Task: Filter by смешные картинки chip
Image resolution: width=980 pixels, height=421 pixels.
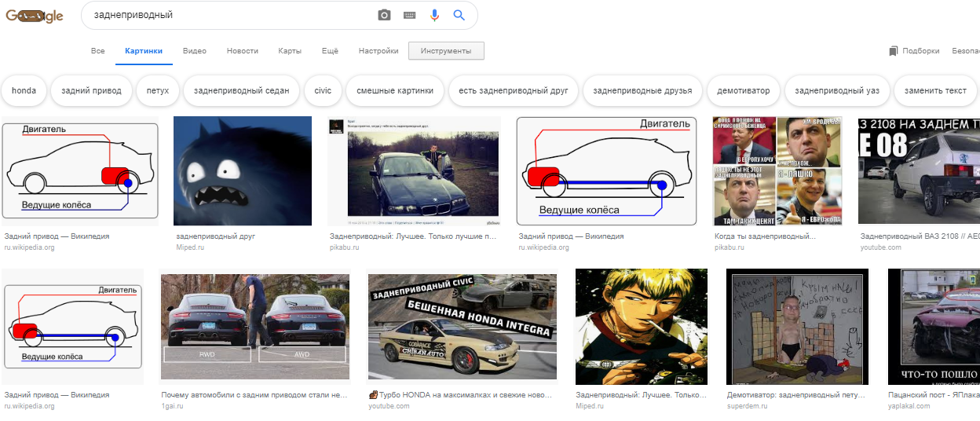Action: pyautogui.click(x=395, y=90)
